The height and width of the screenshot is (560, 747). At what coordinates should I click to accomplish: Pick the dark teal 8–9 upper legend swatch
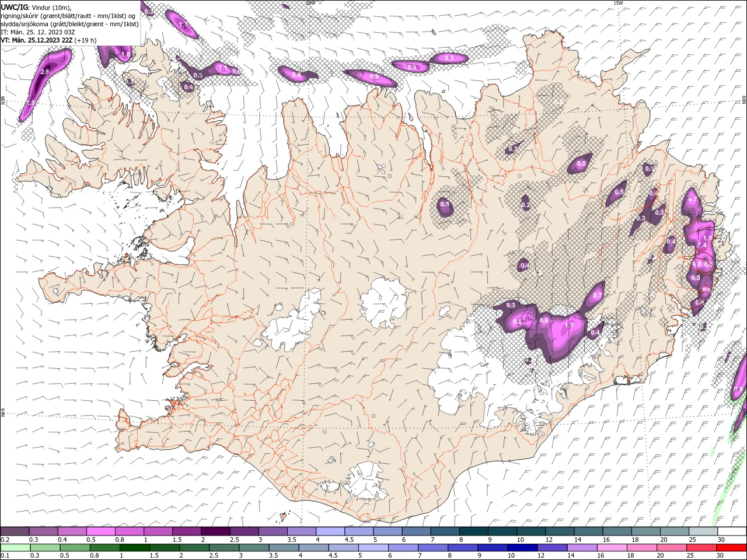click(473, 531)
